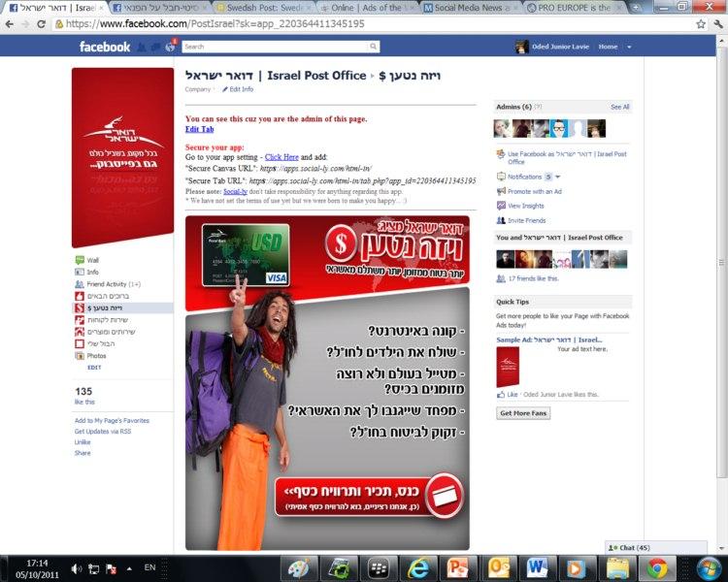Click Add to My Page's Favorites
728x582 pixels.
point(112,420)
